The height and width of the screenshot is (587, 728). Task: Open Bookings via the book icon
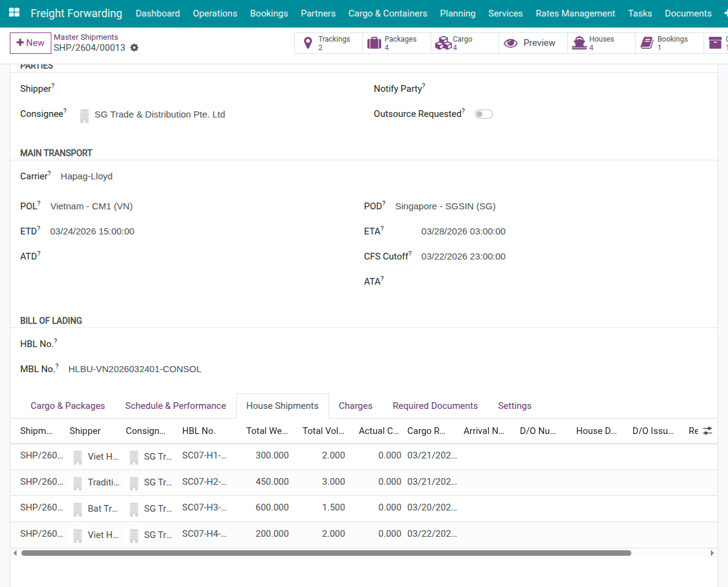(x=647, y=43)
